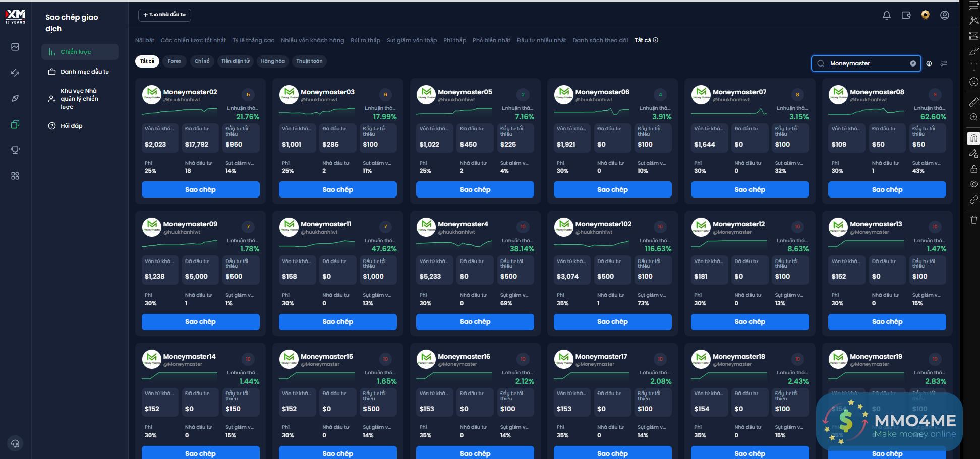Open the Moneymaster05 avatar thumbnail
The height and width of the screenshot is (459, 980).
coord(426,95)
